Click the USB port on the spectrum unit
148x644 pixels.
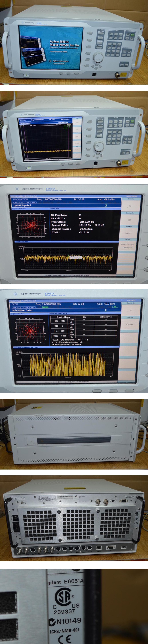point(96,163)
